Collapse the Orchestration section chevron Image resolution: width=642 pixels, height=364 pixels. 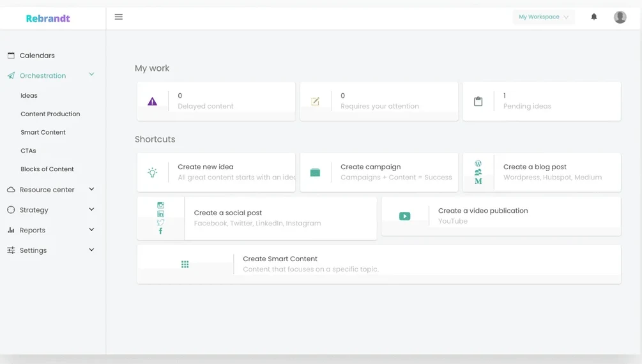92,75
